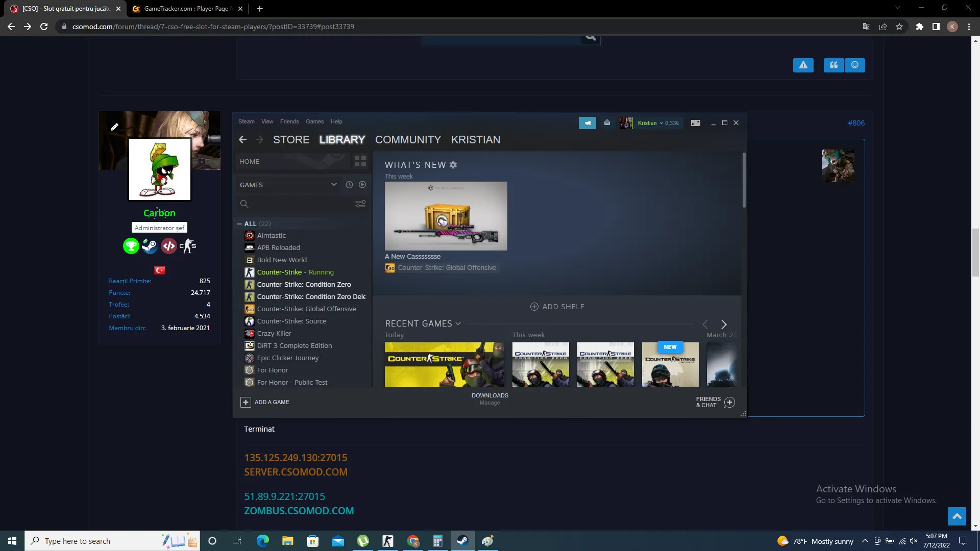980x551 pixels.
Task: Click the ZOMBUS.CSOMOD.COM link
Action: click(299, 511)
